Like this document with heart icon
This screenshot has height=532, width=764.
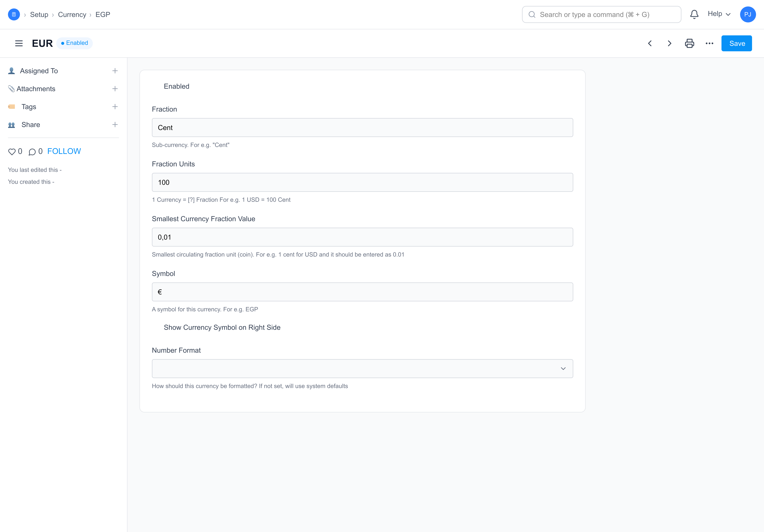(12, 152)
